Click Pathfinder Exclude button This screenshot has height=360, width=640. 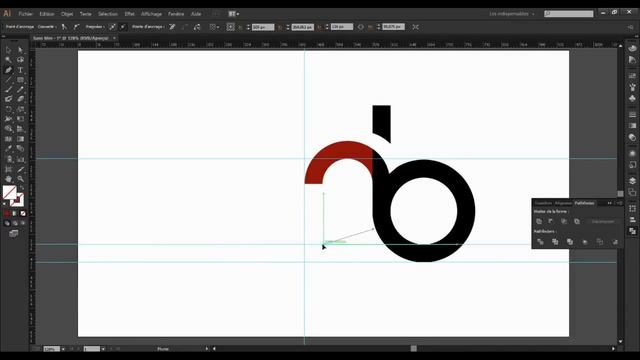tap(577, 221)
